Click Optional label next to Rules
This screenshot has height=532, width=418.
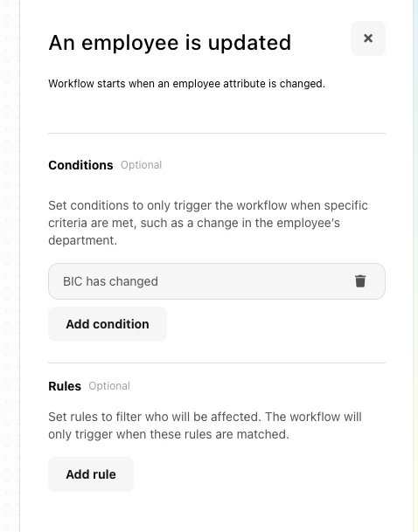pos(109,386)
